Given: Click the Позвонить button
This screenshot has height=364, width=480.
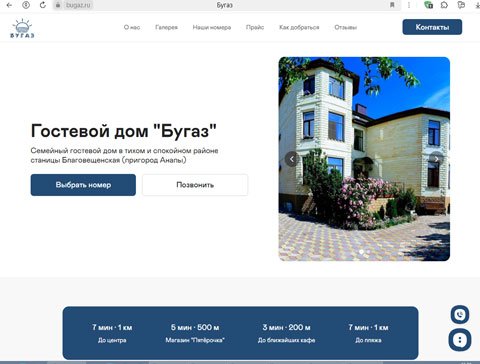Looking at the screenshot, I should coord(195,185).
